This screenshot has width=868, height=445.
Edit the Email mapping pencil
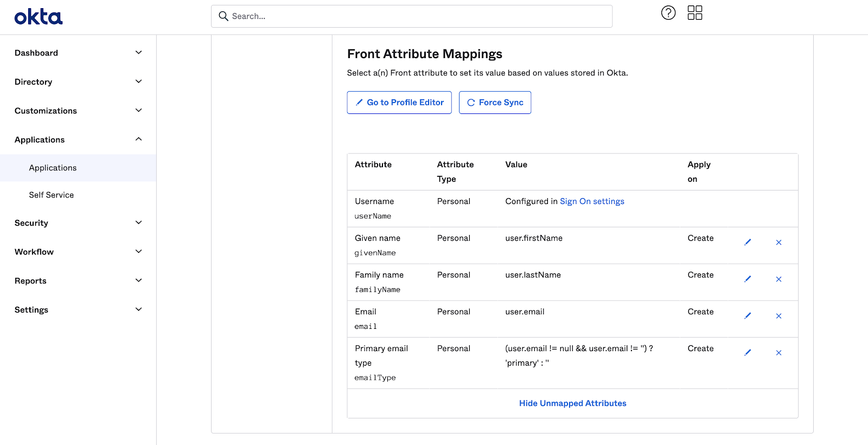[x=748, y=316]
